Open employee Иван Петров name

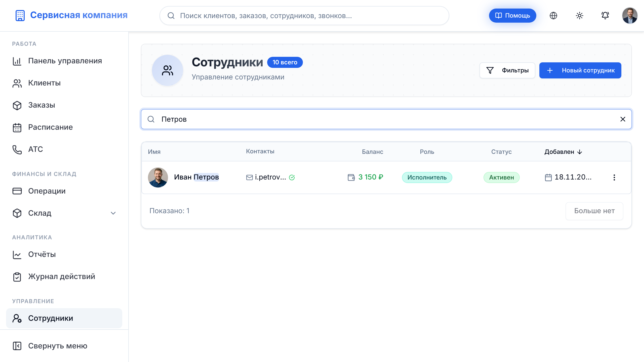pos(196,177)
